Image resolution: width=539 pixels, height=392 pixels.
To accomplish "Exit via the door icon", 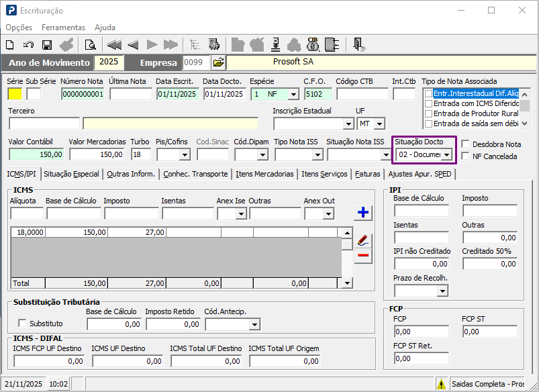I will [x=359, y=45].
